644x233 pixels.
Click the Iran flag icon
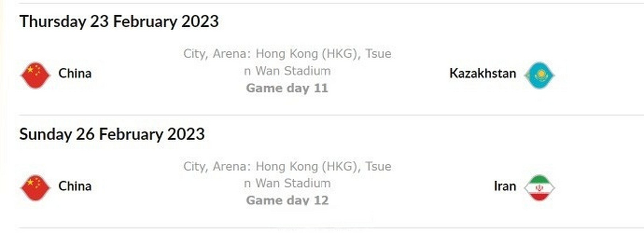pos(539,188)
